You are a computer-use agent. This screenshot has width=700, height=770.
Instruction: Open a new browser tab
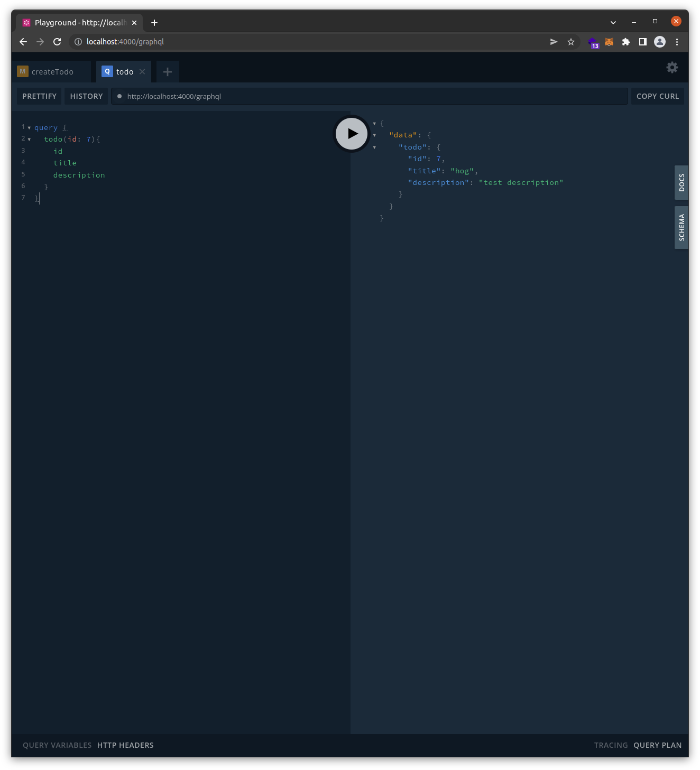(154, 23)
